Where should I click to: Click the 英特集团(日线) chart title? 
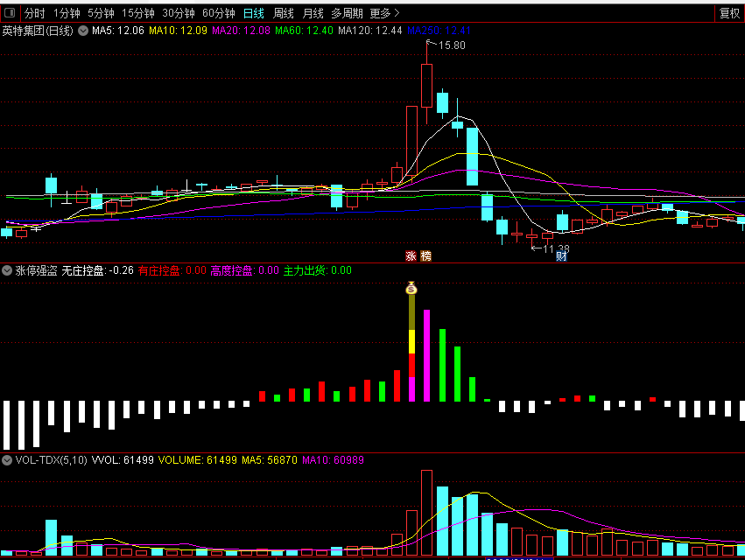click(x=38, y=31)
